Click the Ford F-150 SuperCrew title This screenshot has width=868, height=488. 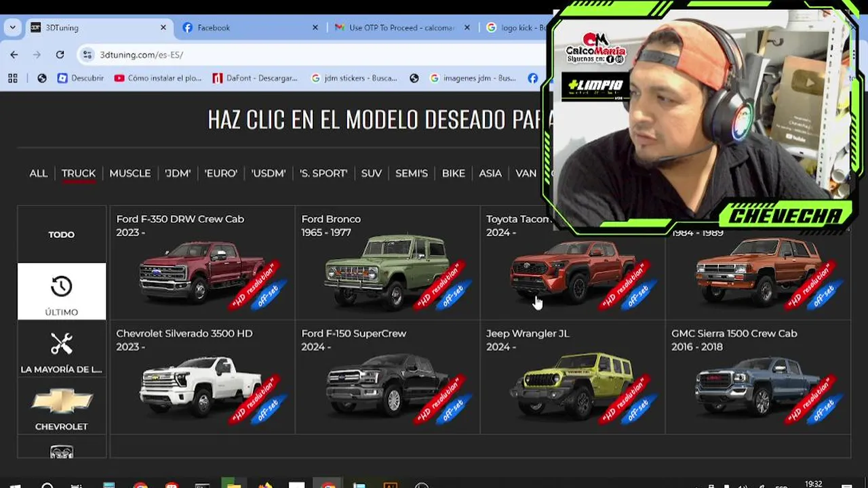(x=353, y=333)
